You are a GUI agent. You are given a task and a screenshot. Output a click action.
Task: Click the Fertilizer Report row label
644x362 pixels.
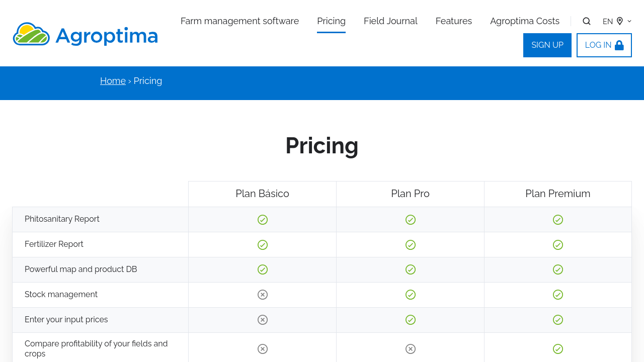pos(54,244)
